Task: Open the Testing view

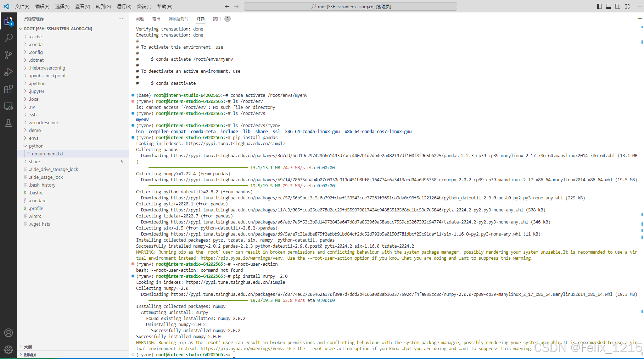Action: [x=9, y=123]
